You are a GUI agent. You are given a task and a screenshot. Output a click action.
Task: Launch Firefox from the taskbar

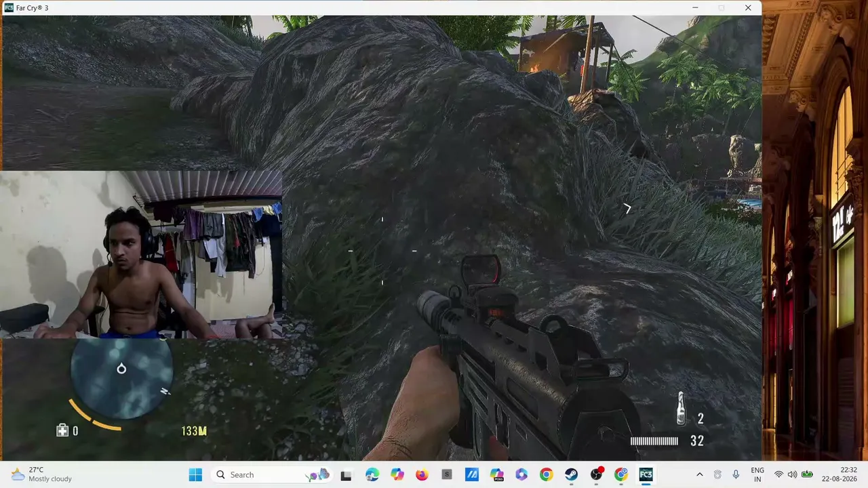[x=422, y=474]
